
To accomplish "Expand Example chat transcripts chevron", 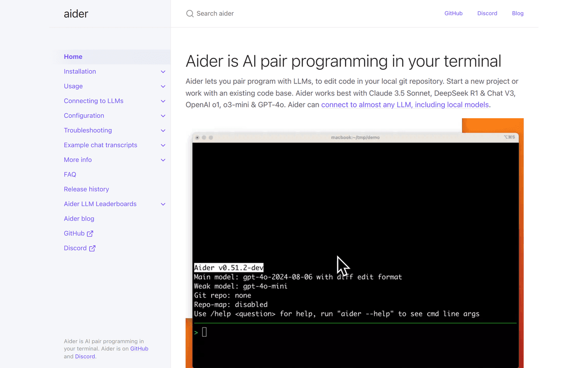I will pos(163,145).
